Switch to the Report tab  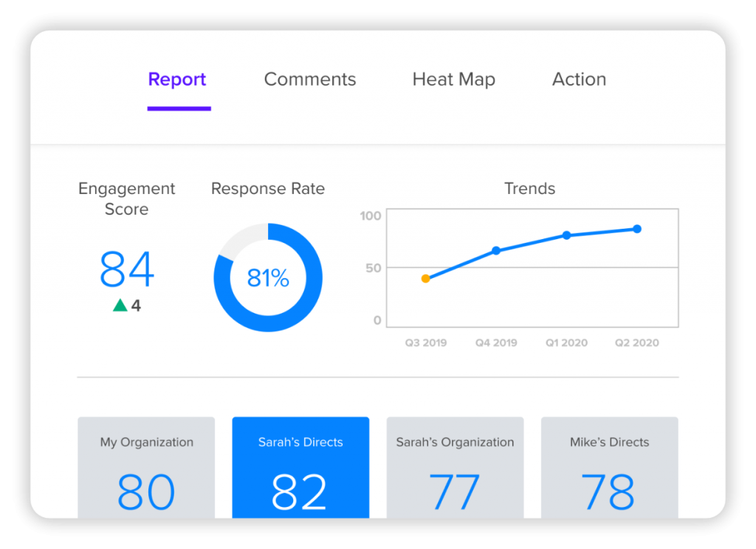coord(177,80)
